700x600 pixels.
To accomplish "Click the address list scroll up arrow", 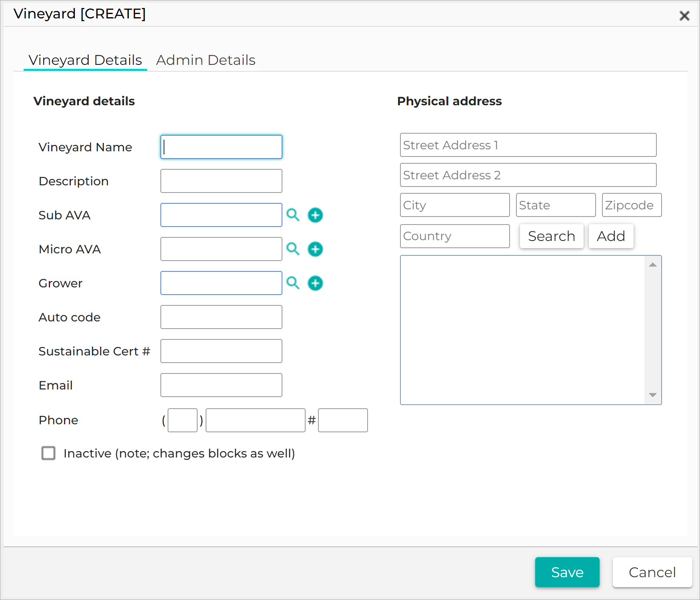I will 653,265.
